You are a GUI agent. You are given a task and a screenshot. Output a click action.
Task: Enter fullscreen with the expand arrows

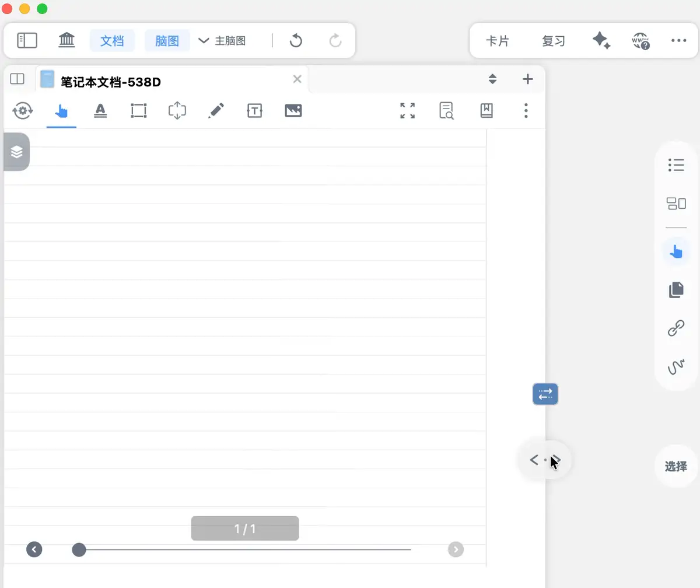(407, 111)
